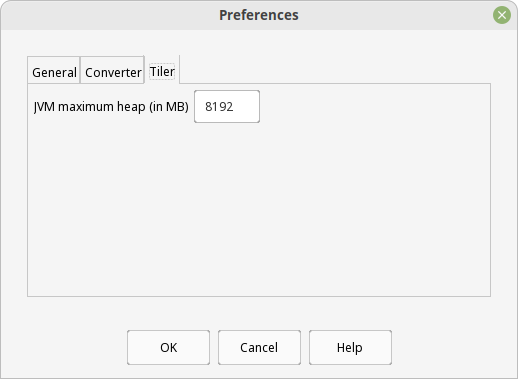Open the Converter tab
This screenshot has height=379, width=518.
113,70
